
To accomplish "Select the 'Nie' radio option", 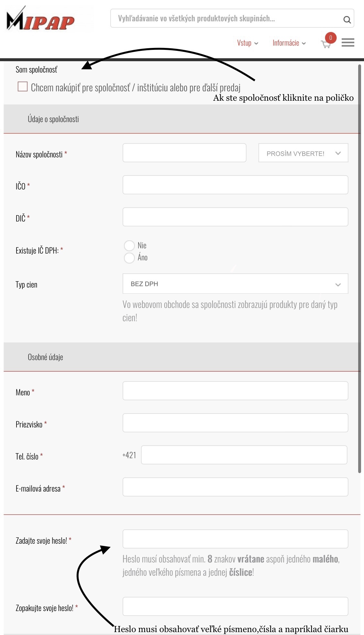I will pos(129,245).
